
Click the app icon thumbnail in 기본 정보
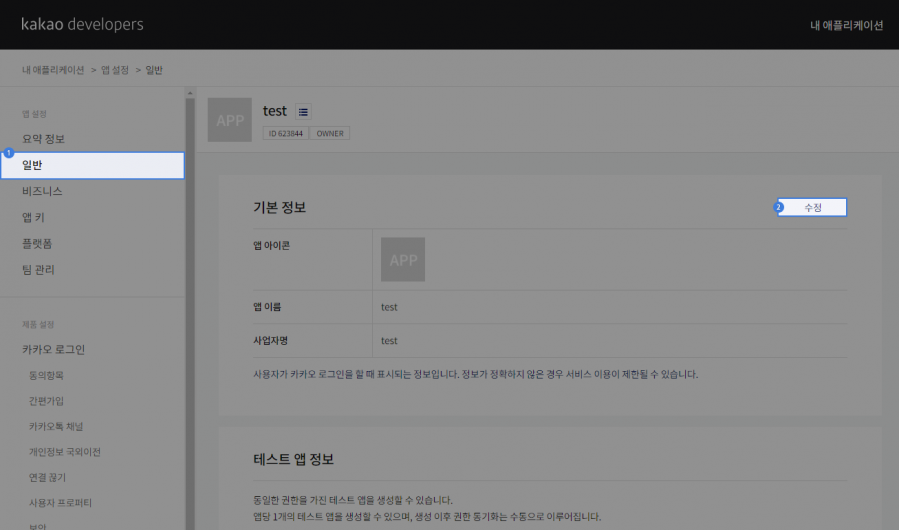(x=403, y=259)
